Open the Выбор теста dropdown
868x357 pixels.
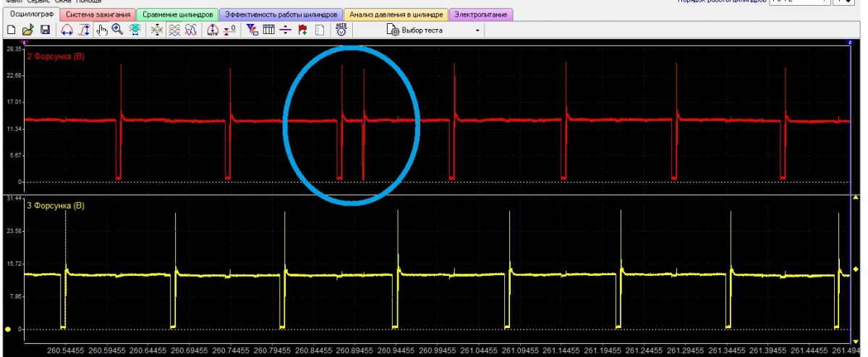pos(433,30)
